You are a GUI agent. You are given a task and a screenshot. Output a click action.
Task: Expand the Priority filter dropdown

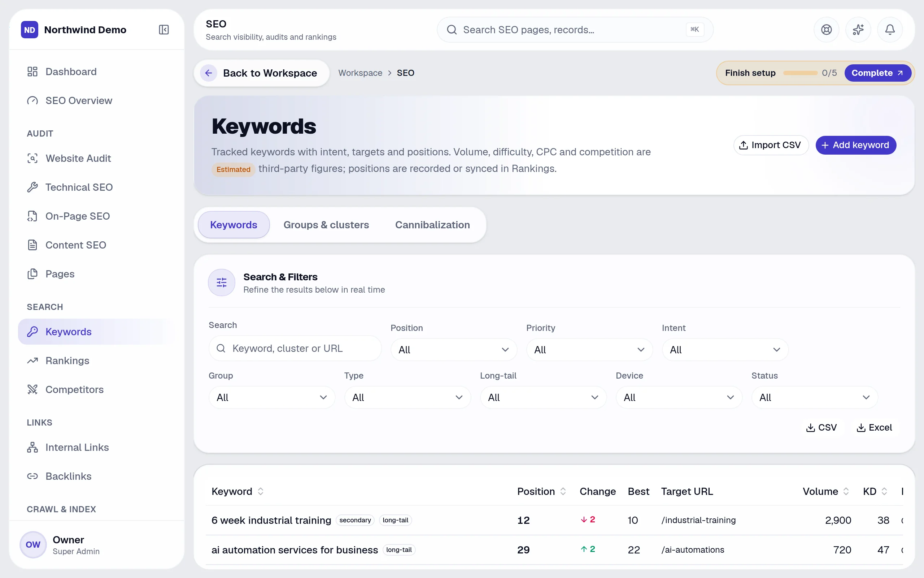tap(589, 350)
